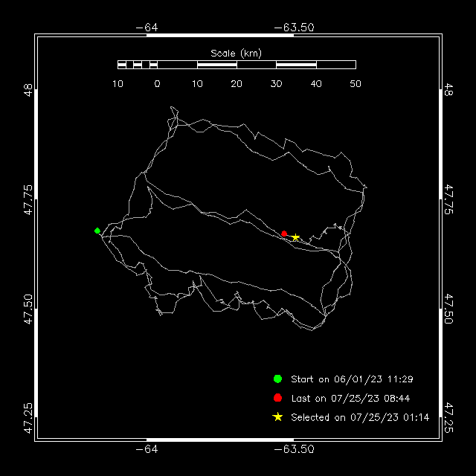Screen dimensions: 476x476
Task: Click the green start position marker on the track
Action: [97, 231]
